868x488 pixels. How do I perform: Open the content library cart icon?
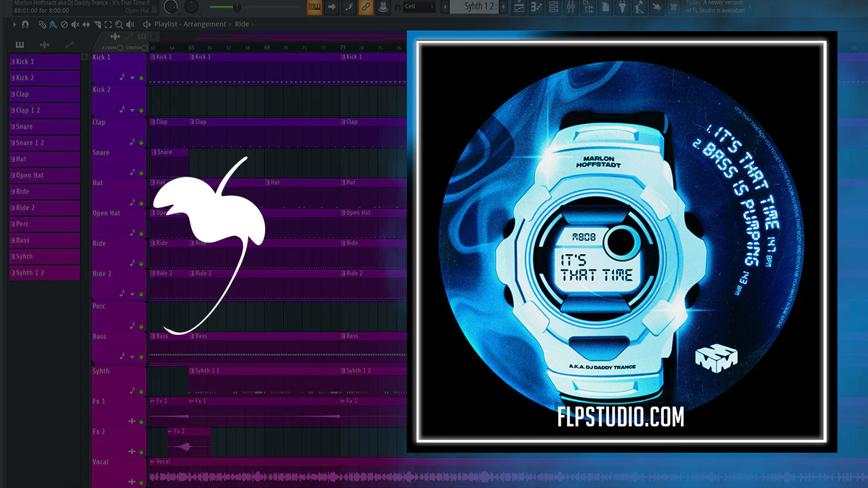tap(674, 7)
